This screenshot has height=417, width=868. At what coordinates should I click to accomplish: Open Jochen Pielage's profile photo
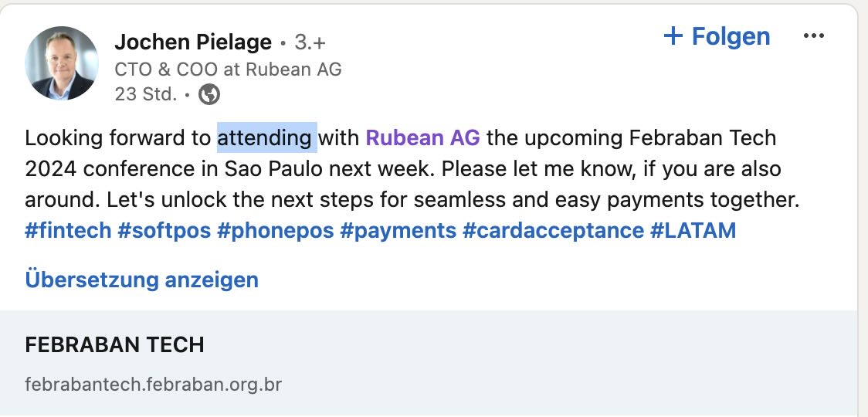tap(62, 63)
